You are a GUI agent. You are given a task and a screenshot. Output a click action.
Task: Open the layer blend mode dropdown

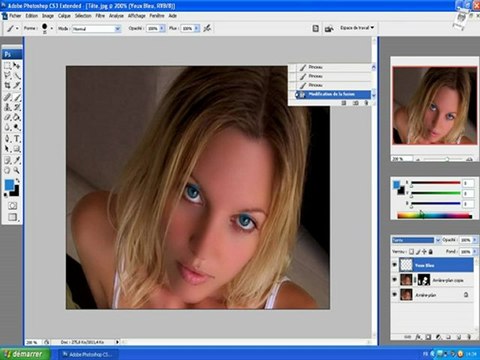[416, 240]
